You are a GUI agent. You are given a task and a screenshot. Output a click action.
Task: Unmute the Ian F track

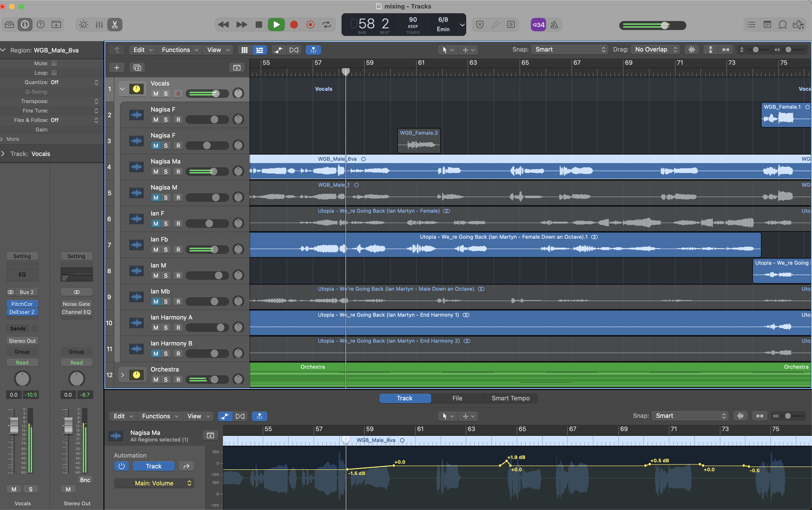point(156,224)
